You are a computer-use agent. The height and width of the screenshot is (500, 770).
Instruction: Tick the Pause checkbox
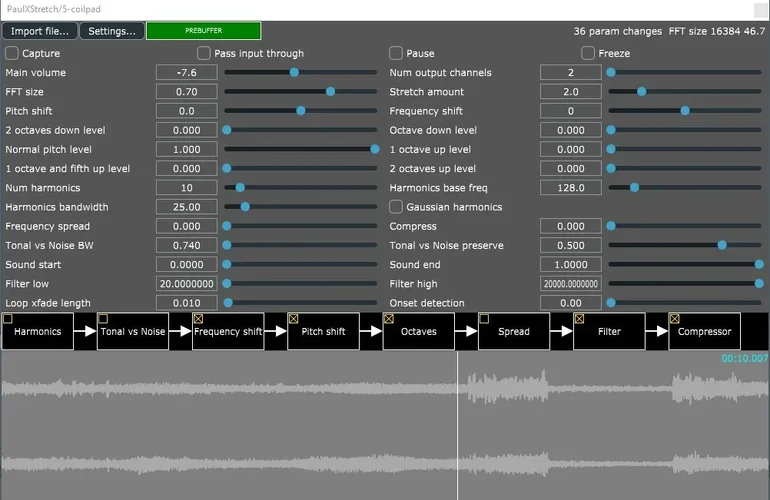(396, 53)
